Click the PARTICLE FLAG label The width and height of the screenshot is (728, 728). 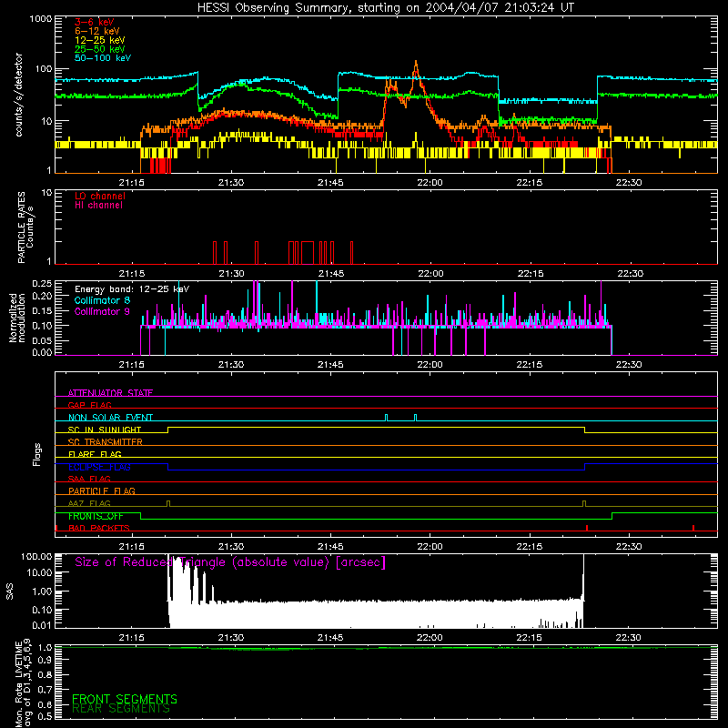pos(102,490)
